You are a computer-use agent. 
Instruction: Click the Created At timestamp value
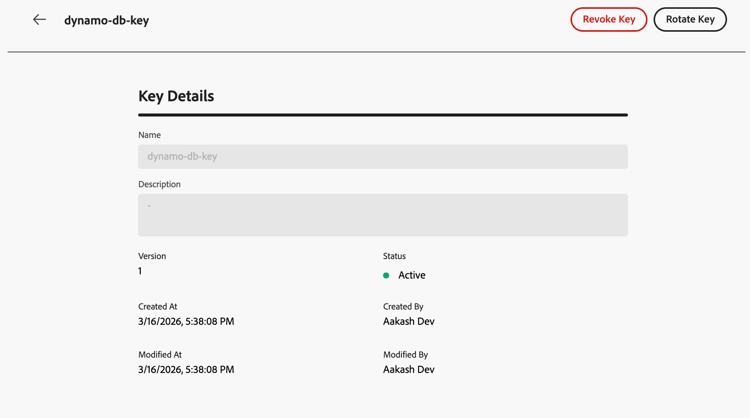coord(186,322)
